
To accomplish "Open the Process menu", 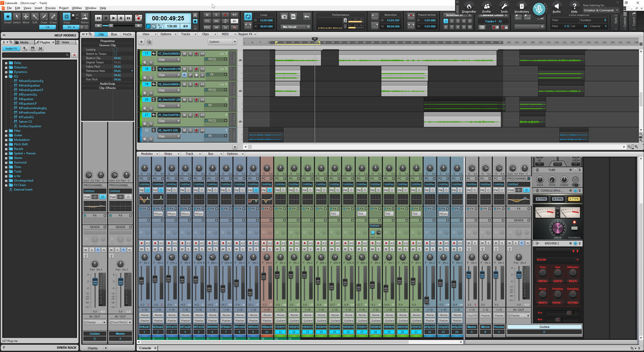I will 50,8.
